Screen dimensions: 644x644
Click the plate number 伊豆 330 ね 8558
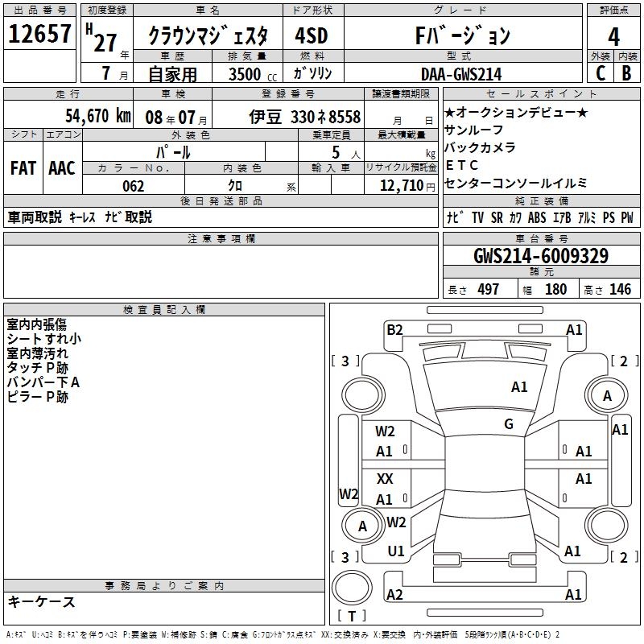(305, 117)
